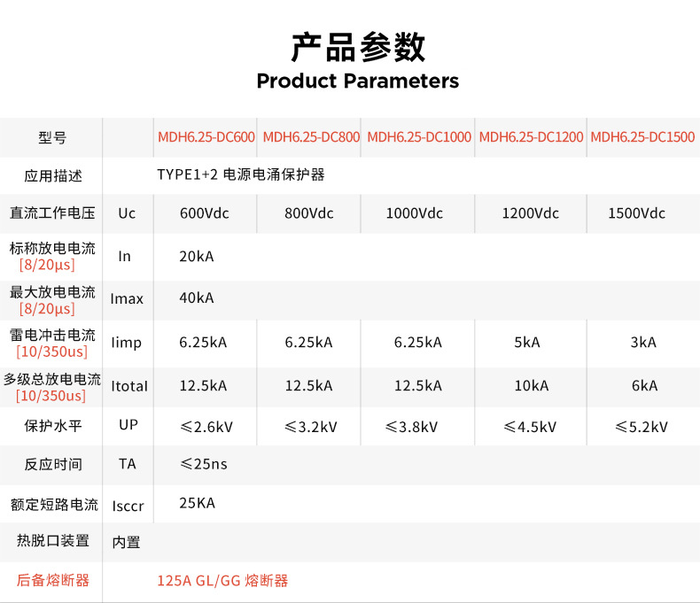The height and width of the screenshot is (603, 700).
Task: Click the 800Vdc value
Action: pos(309,213)
